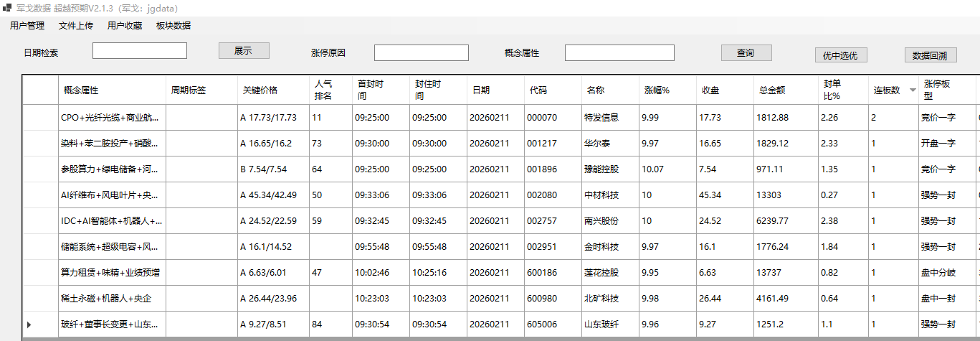
Task: Open the 用户管理 menu
Action: click(x=27, y=26)
